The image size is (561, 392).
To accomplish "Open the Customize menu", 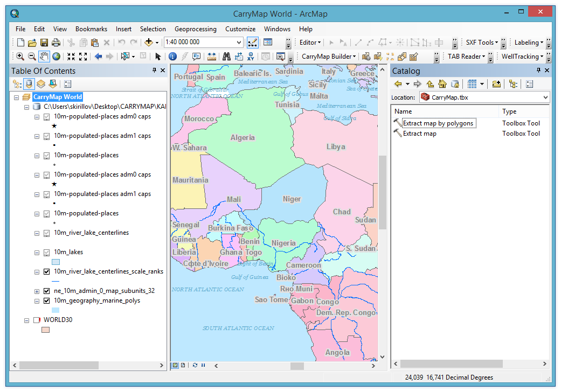I will tap(240, 29).
